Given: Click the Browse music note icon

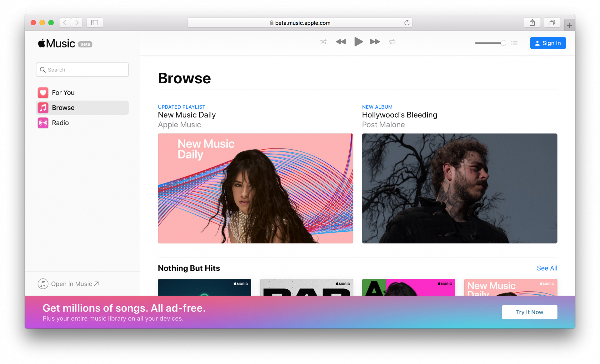Looking at the screenshot, I should click(43, 108).
